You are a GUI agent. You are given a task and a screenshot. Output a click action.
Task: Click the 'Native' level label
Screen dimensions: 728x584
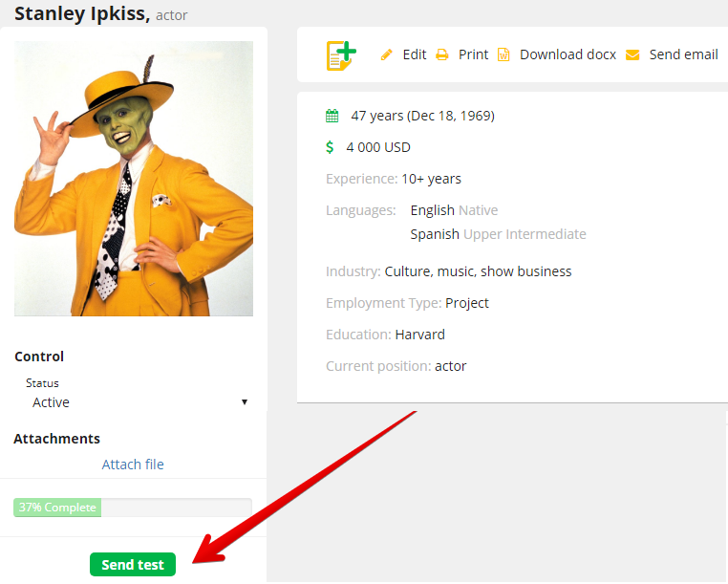(479, 210)
